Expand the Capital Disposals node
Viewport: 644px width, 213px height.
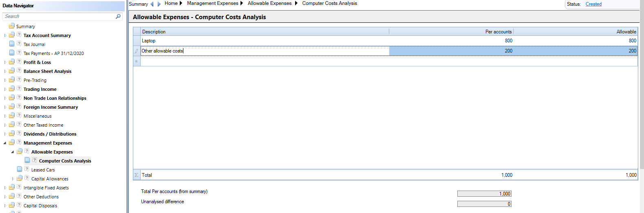[5, 206]
